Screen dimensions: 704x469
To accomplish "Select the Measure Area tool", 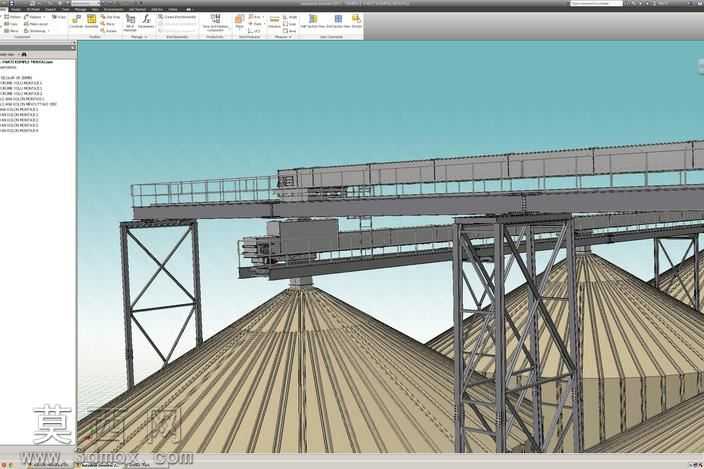I will click(x=290, y=31).
